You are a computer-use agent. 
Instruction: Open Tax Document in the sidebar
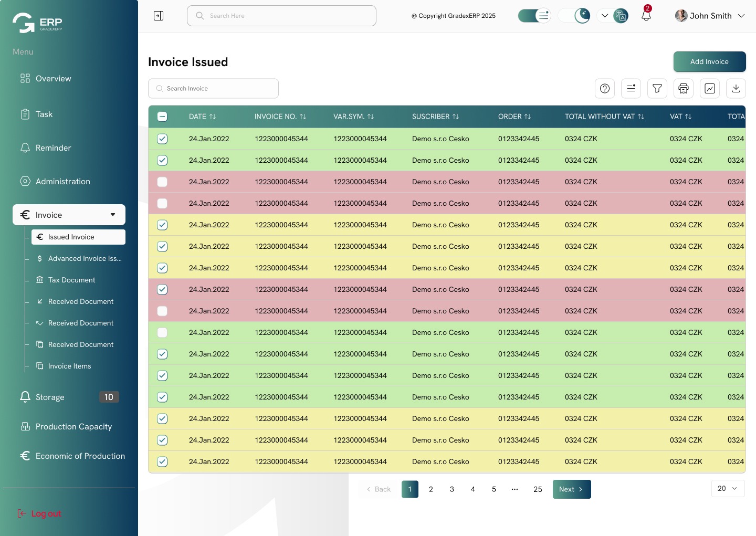coord(71,280)
